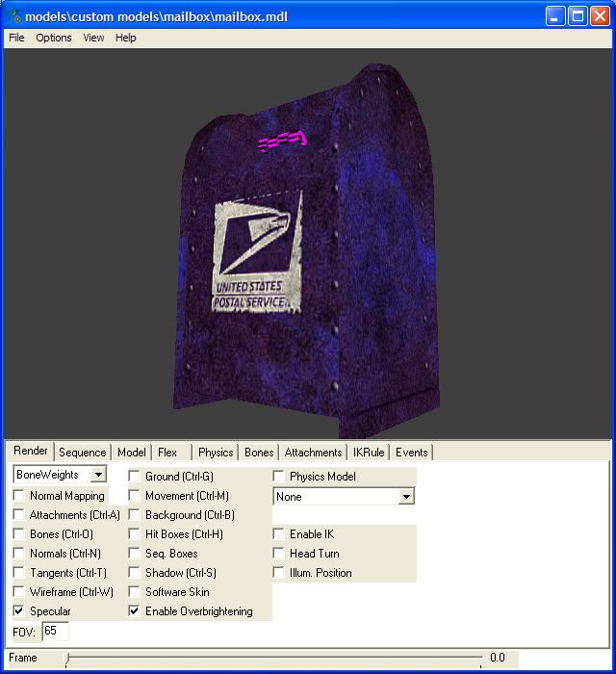Click the Frame slider handle
This screenshot has height=674, width=616.
[66, 658]
